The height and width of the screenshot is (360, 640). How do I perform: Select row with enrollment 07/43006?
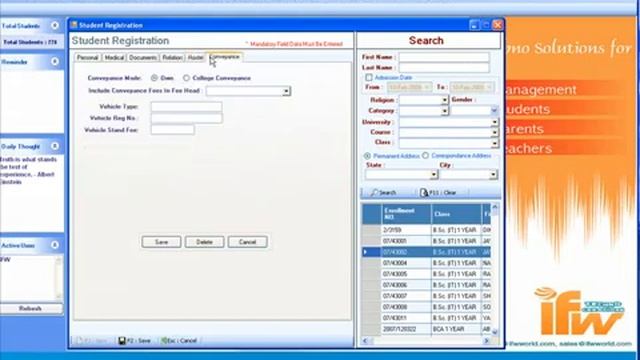coord(427,285)
